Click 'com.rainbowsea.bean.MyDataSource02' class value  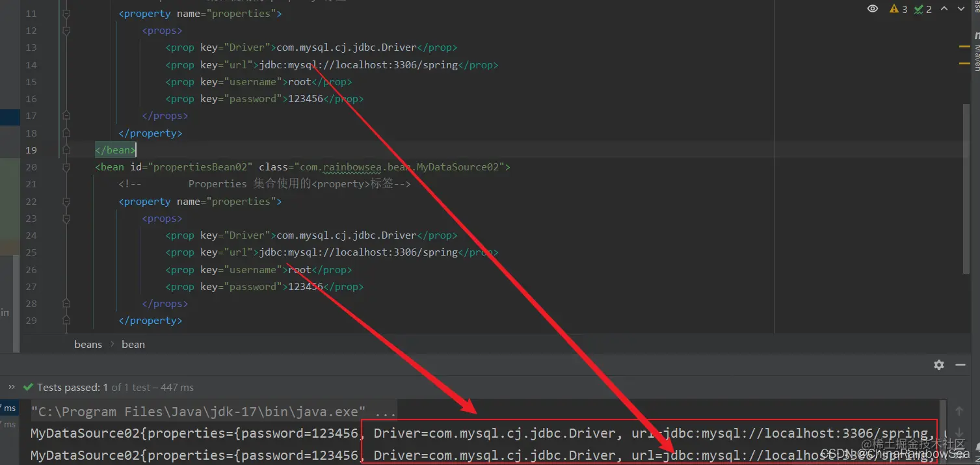[400, 167]
